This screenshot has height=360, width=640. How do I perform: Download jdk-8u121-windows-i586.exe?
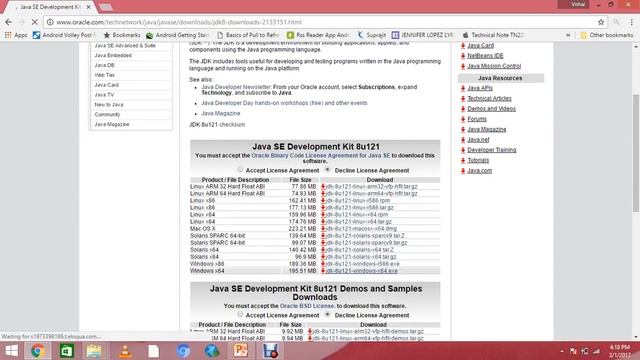point(362,264)
